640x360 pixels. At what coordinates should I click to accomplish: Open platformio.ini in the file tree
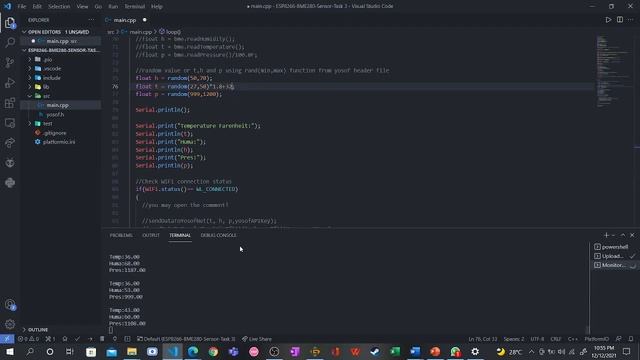59,142
